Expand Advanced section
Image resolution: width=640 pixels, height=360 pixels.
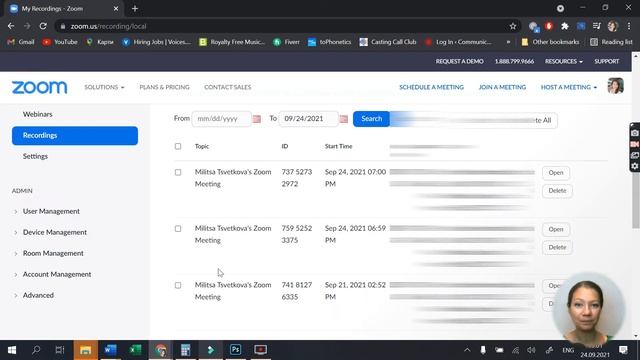click(x=38, y=295)
